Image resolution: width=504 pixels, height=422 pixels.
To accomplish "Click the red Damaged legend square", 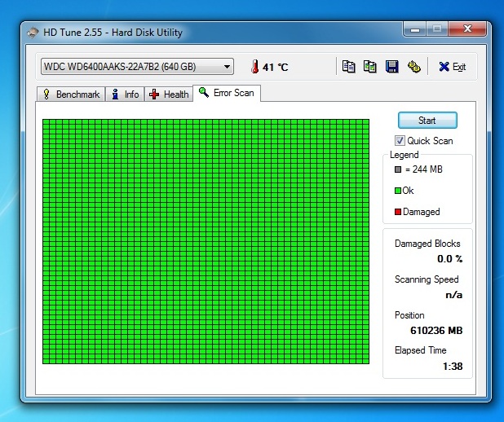I will coord(398,212).
